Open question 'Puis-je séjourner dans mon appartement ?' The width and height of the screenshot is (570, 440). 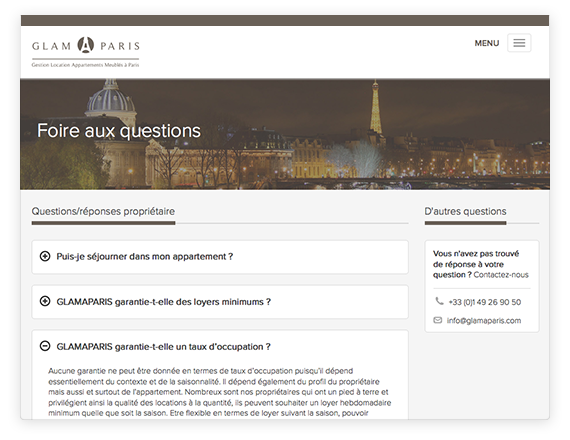pyautogui.click(x=145, y=256)
